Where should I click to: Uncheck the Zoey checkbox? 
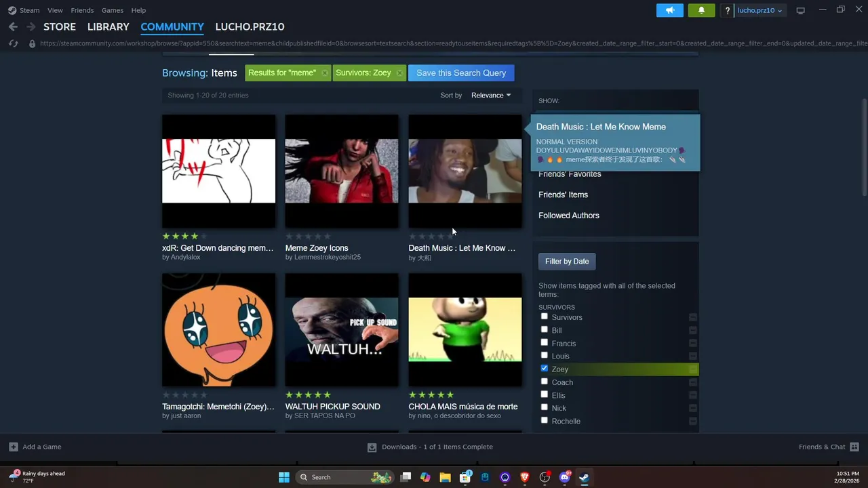[544, 368]
